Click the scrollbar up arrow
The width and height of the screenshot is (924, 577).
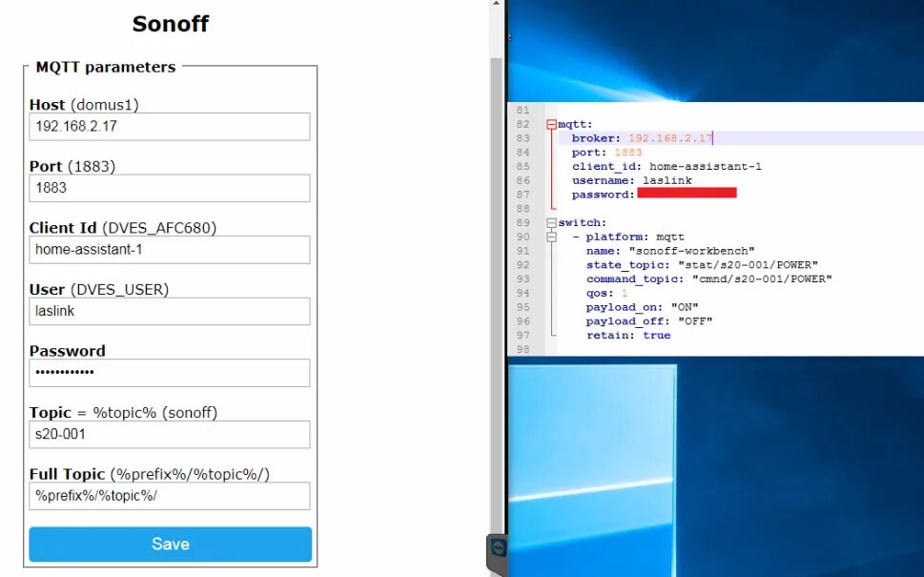(497, 4)
